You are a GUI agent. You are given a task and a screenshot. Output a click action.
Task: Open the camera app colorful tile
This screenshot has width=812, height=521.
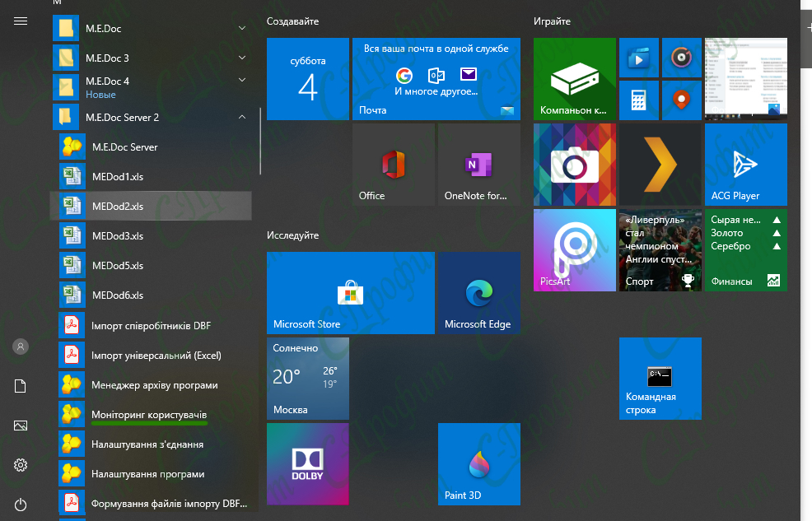click(574, 165)
